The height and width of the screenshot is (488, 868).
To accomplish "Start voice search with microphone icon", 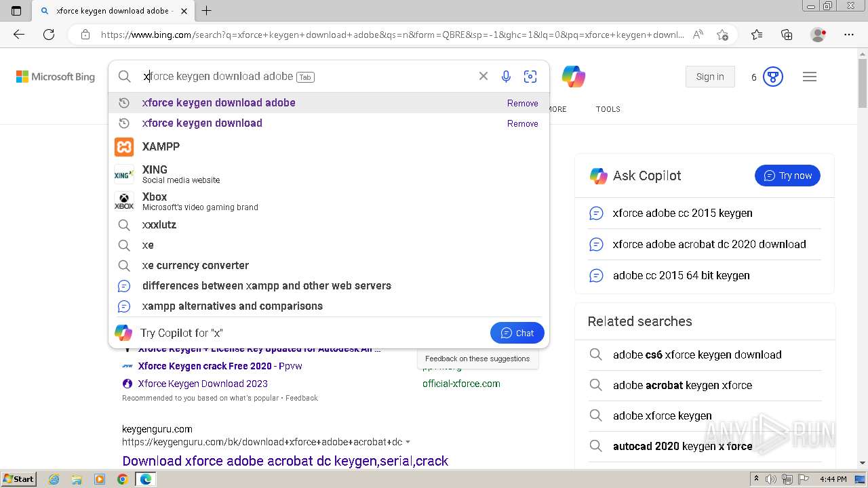I will 506,77.
